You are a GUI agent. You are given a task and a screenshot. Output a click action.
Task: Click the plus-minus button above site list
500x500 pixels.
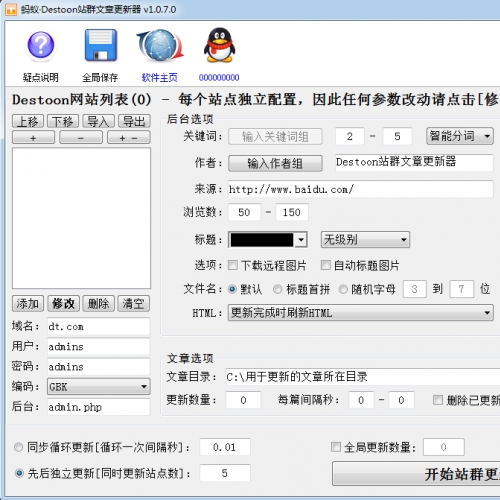pyautogui.click(x=129, y=138)
